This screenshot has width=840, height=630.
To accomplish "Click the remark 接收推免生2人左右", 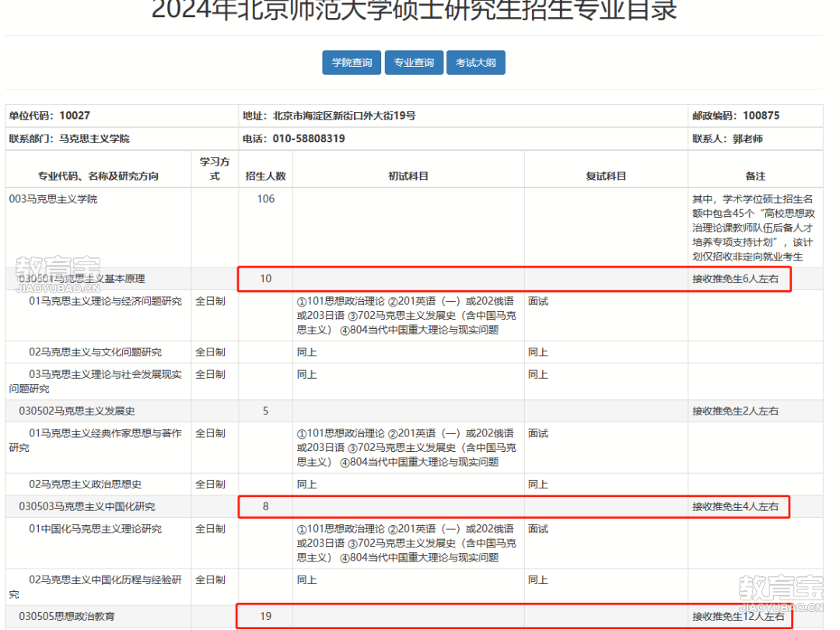I will point(735,411).
